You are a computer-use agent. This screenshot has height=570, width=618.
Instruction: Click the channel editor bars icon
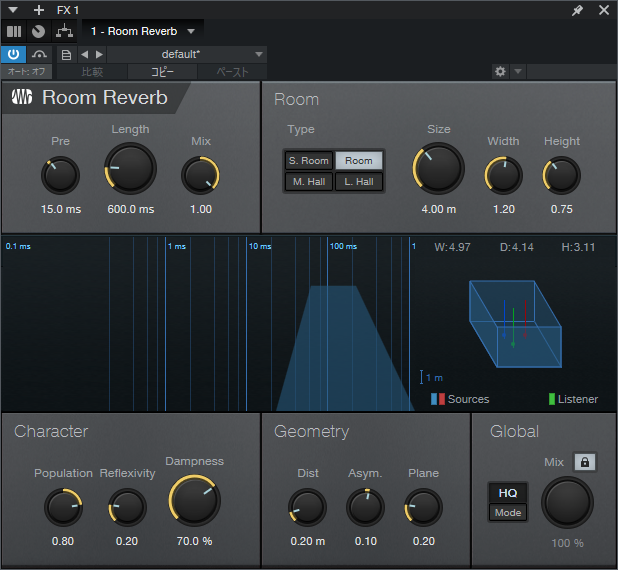(x=14, y=31)
